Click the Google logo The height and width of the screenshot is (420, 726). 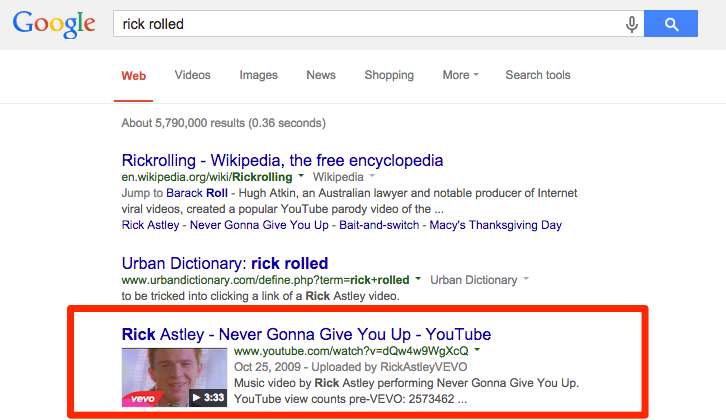pos(54,25)
